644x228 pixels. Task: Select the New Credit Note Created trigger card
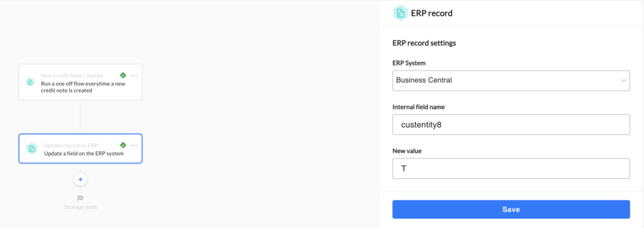(x=80, y=82)
